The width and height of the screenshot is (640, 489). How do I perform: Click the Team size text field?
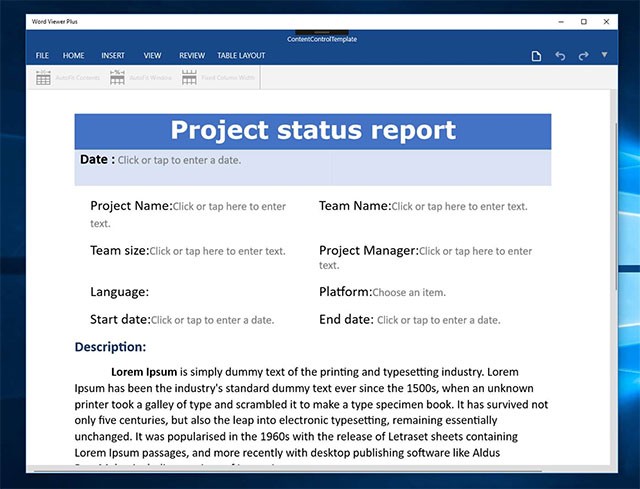tap(218, 251)
